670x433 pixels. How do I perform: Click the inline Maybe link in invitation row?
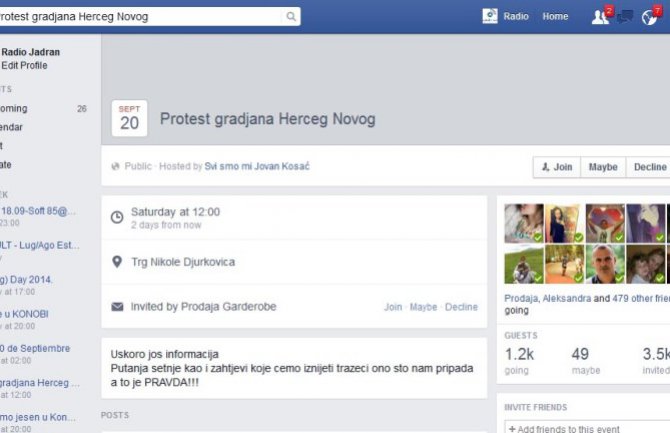click(423, 307)
